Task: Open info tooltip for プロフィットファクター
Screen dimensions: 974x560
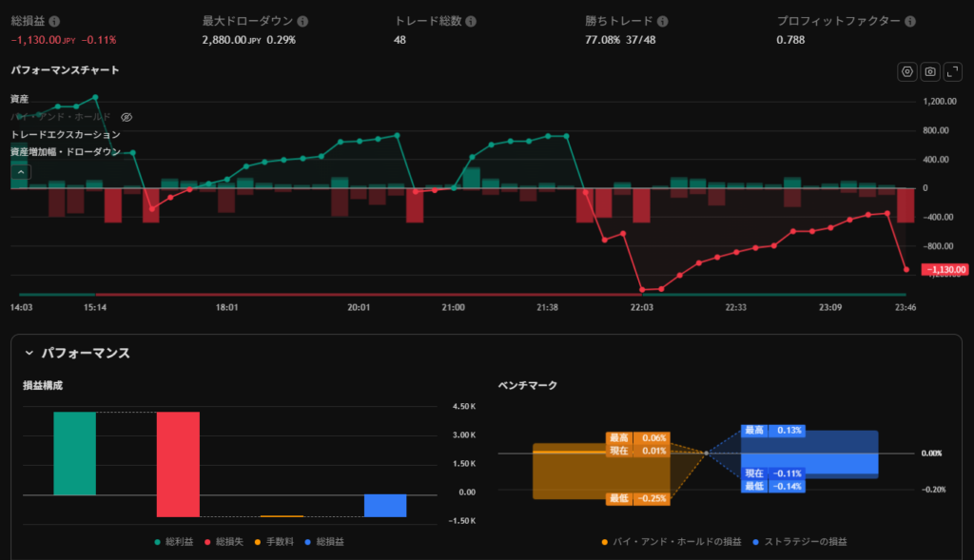Action: (x=910, y=21)
